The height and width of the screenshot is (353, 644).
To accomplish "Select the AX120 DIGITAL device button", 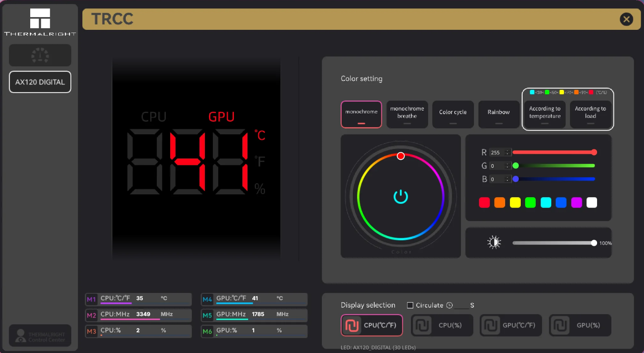I will click(40, 82).
